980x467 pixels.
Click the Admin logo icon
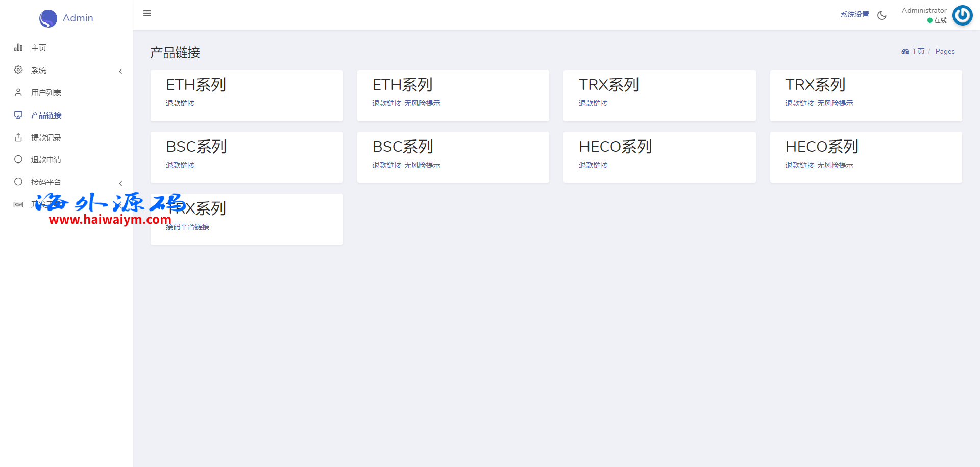pos(48,18)
